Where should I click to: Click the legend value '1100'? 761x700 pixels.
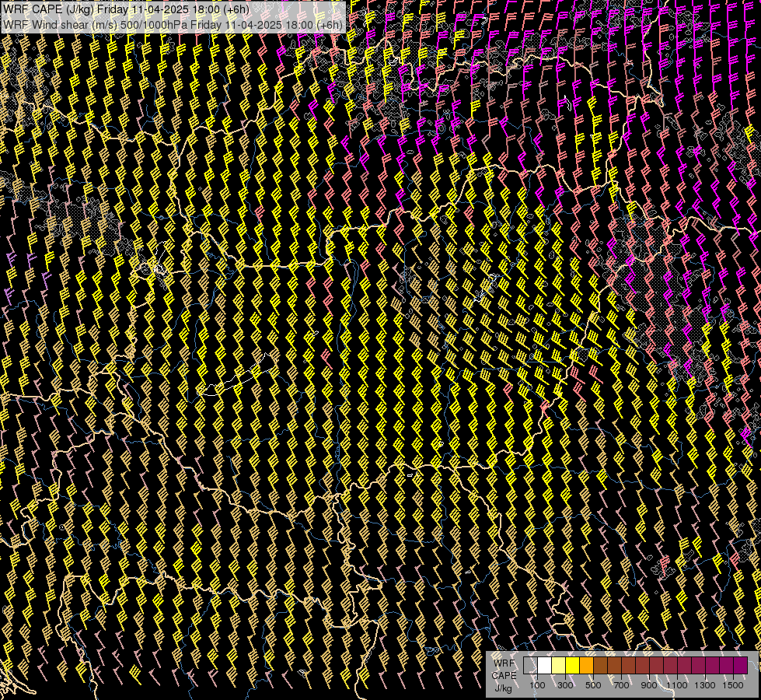[x=677, y=685]
